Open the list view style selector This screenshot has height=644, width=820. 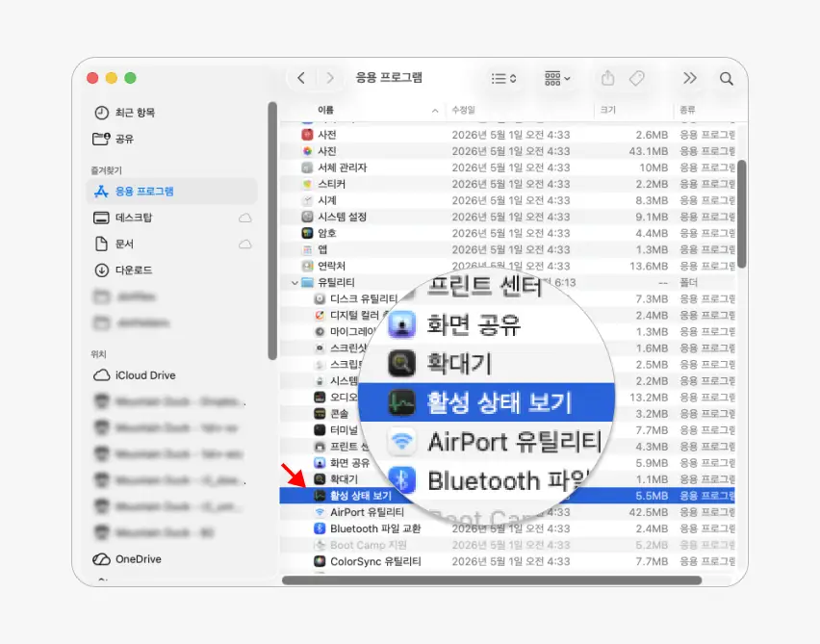503,79
